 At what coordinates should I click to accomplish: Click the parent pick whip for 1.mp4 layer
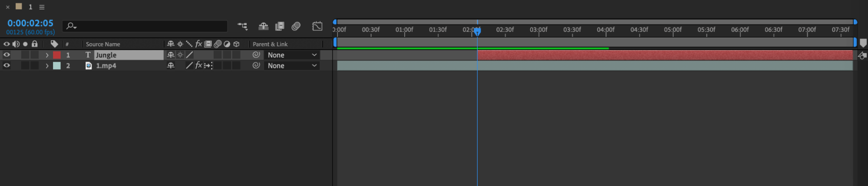pos(256,65)
